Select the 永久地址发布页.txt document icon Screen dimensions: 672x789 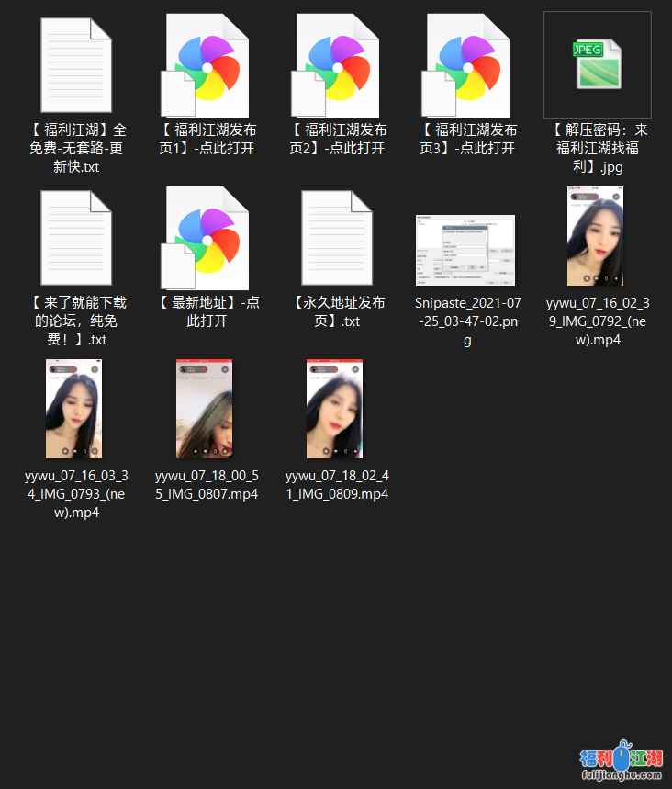pos(337,238)
